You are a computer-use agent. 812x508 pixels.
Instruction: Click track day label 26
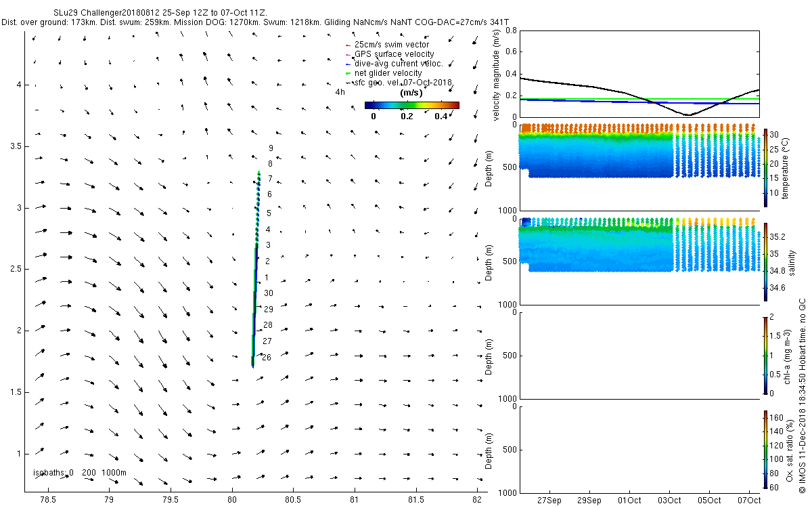point(267,358)
